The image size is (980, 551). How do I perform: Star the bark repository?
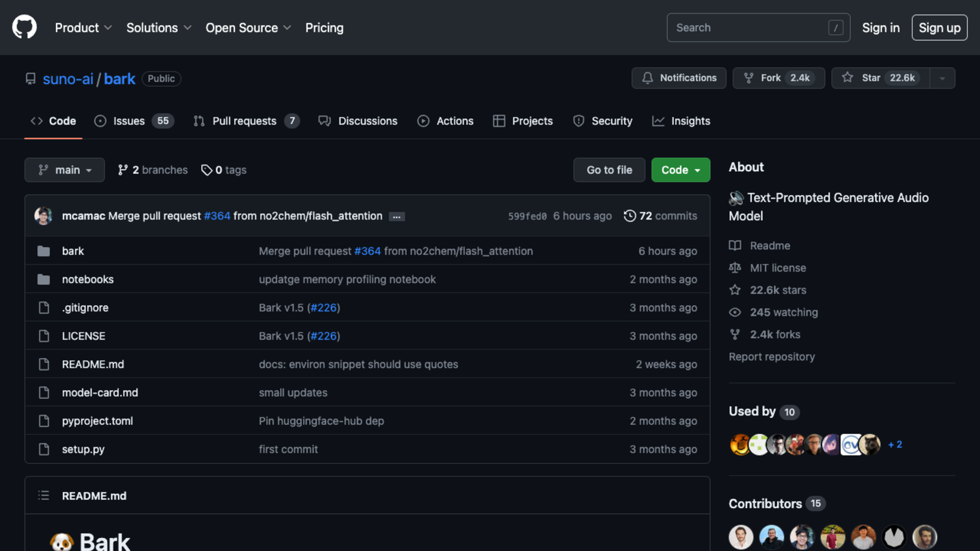point(880,78)
